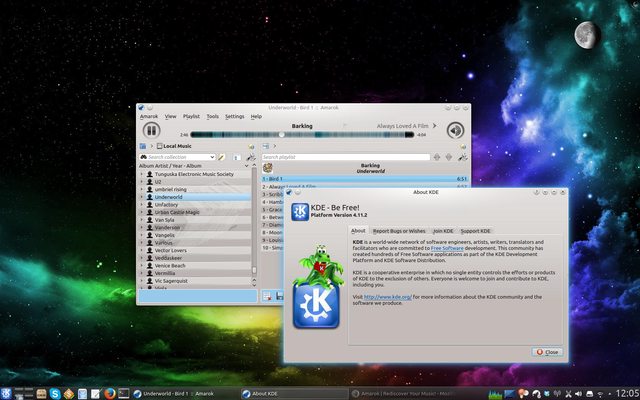Open Amarok headphones tray icon
This screenshot has width=640, height=400.
pos(536,394)
